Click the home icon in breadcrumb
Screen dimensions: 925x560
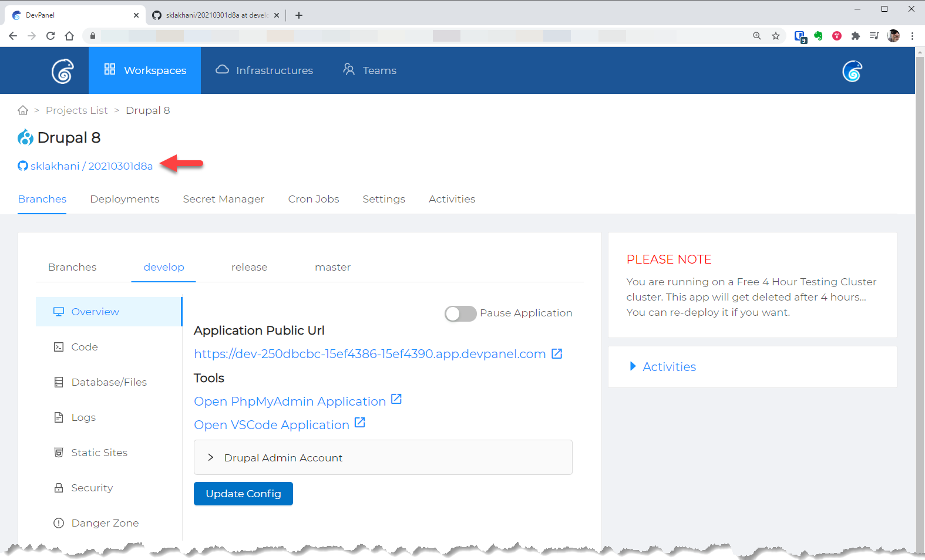(23, 110)
